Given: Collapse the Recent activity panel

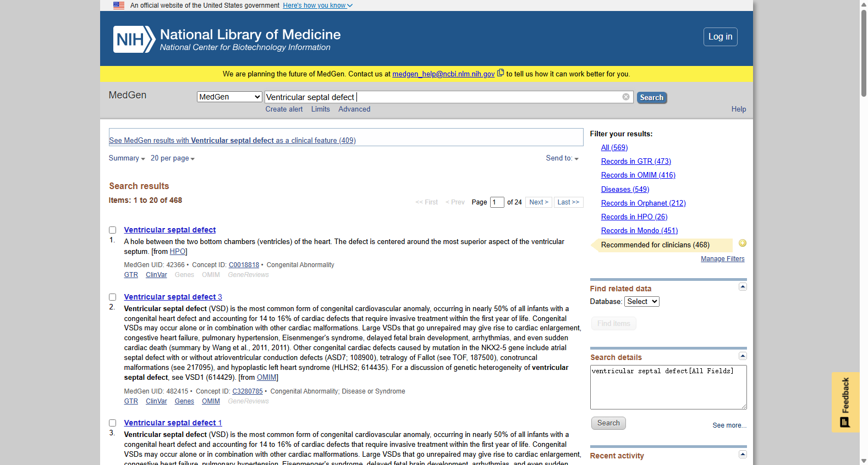Looking at the screenshot, I should pyautogui.click(x=743, y=454).
